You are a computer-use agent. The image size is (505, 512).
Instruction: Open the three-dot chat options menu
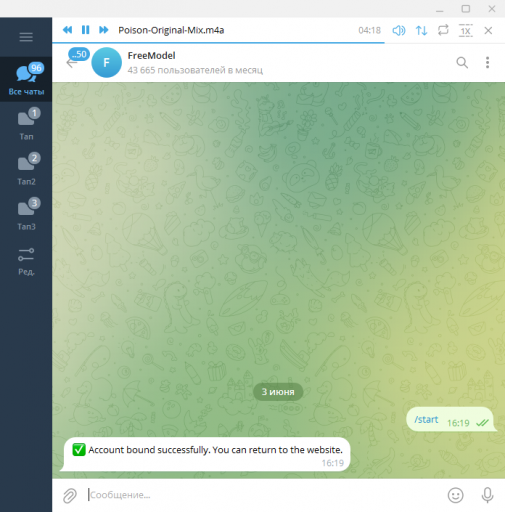coord(487,63)
